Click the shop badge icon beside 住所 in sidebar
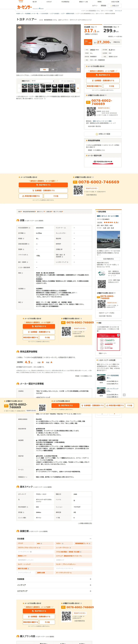This screenshot has height=644, width=138. [x=102, y=273]
